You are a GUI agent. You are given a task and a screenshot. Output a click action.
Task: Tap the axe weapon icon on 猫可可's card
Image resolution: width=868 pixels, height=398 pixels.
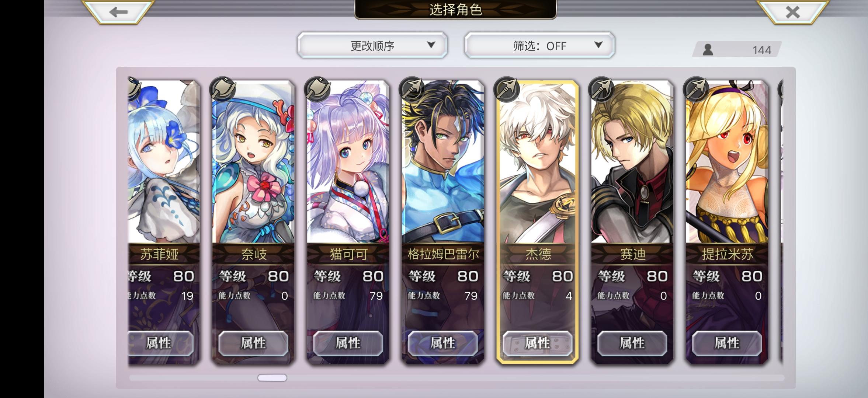click(317, 90)
